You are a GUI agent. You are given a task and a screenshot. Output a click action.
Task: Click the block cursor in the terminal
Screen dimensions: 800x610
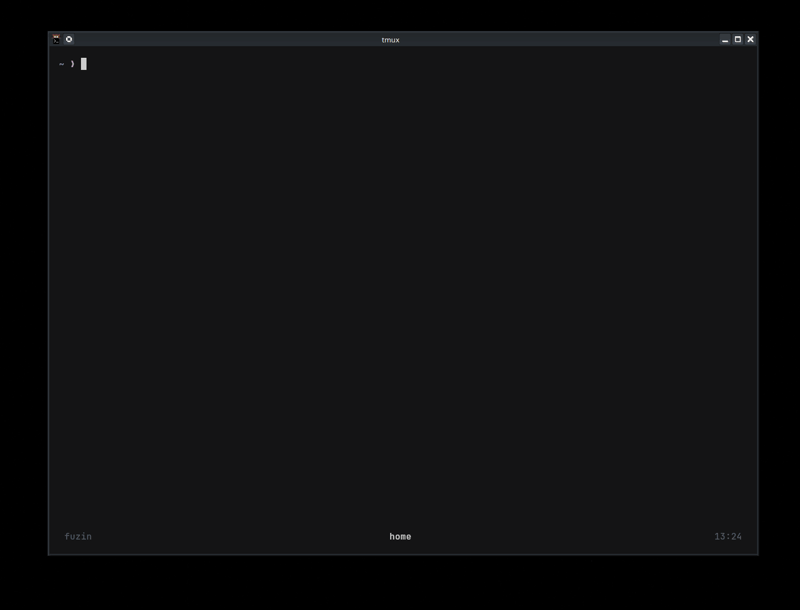tap(84, 62)
